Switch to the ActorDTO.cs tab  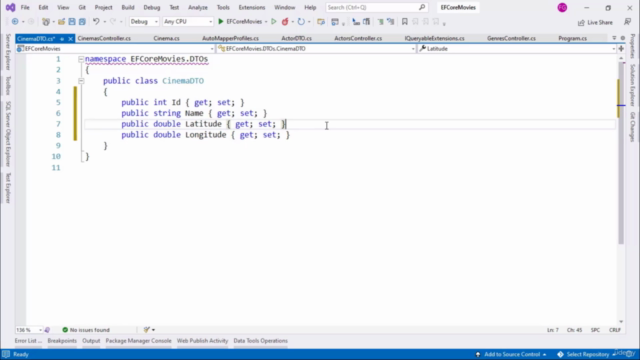coord(296,38)
